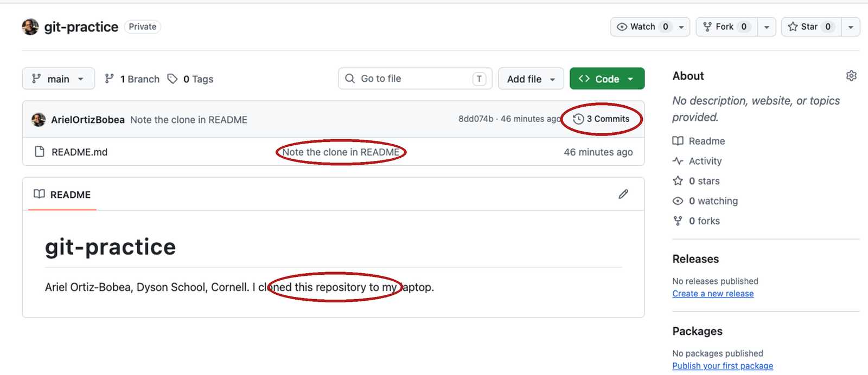Open the main branch selector
Viewport: 868px width, 375px height.
59,79
